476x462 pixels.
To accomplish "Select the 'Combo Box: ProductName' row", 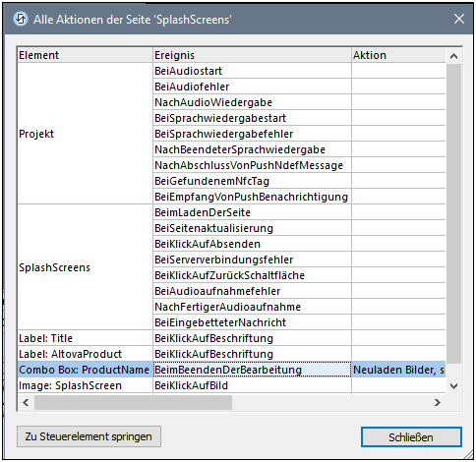I will [231, 370].
